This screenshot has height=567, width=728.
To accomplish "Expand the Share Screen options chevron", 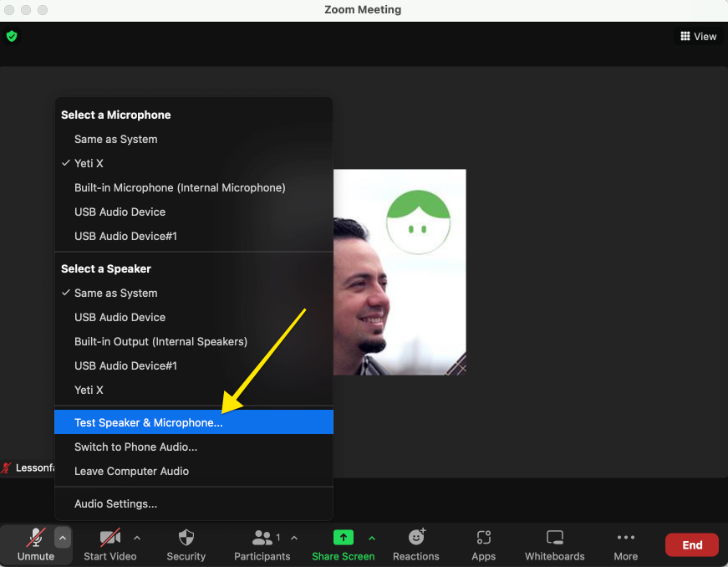I will (372, 538).
